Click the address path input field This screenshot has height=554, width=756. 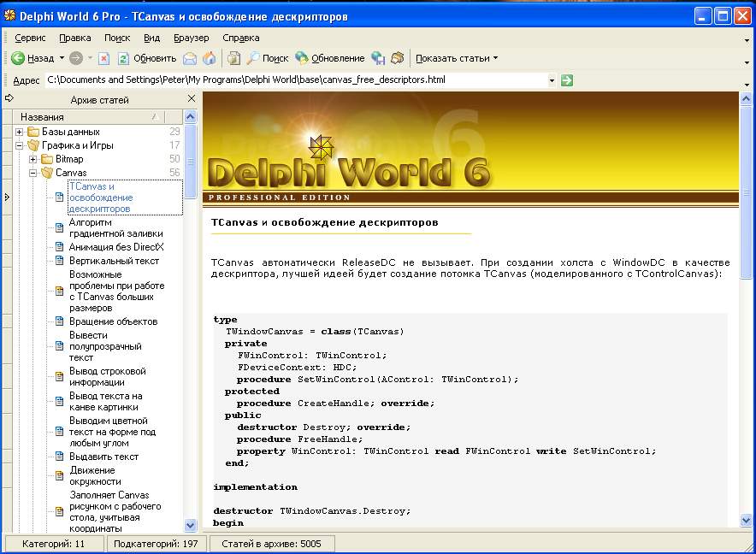pyautogui.click(x=296, y=80)
